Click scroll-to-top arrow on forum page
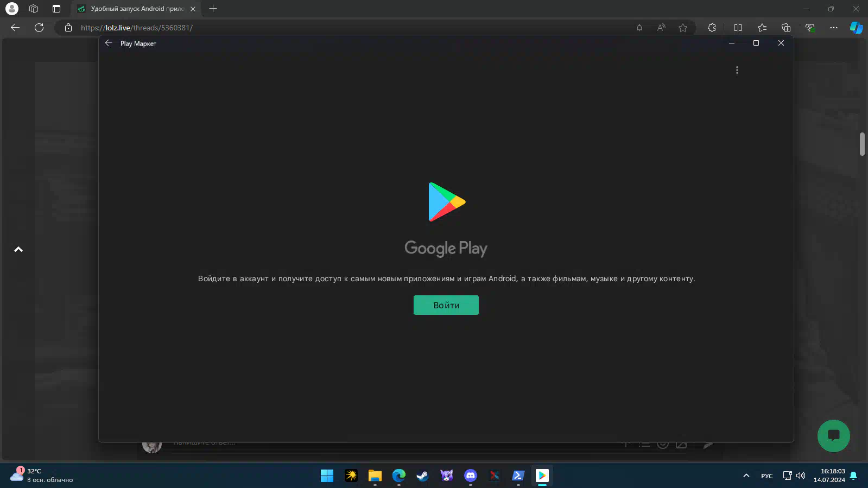The height and width of the screenshot is (488, 868). point(18,249)
